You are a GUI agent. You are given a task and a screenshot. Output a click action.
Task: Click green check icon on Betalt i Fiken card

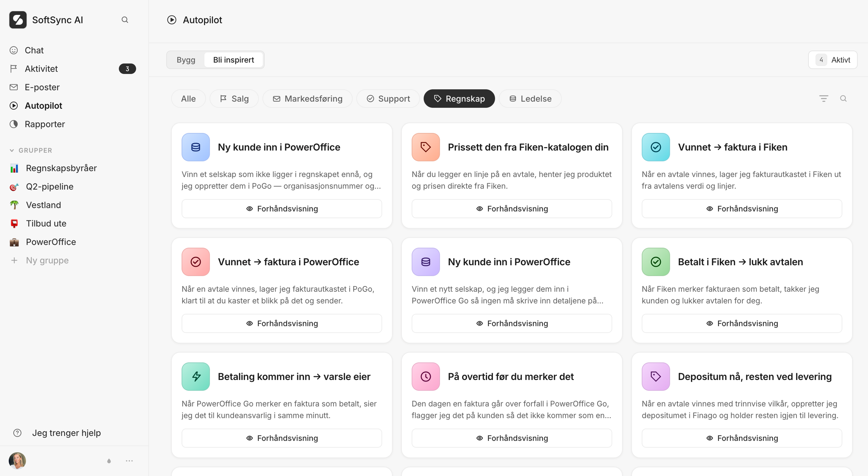click(x=656, y=262)
